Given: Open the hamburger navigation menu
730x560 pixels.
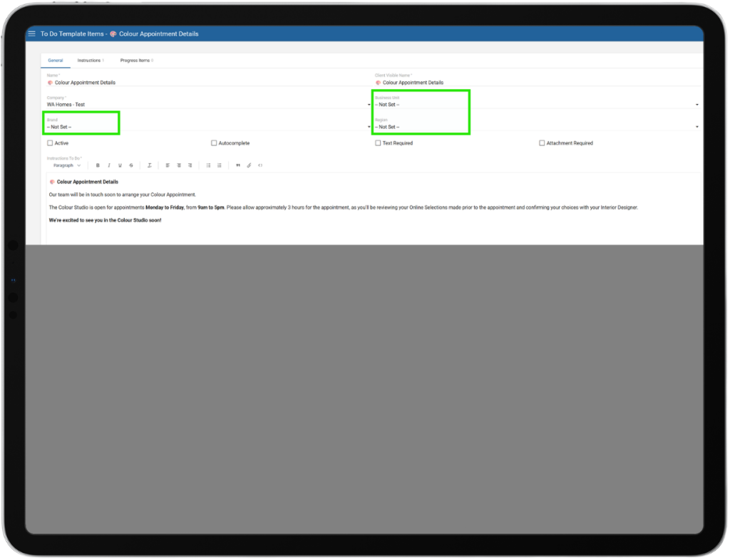Looking at the screenshot, I should [x=31, y=33].
